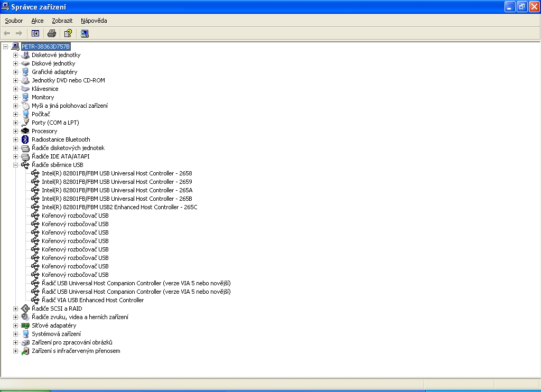This screenshot has width=541, height=392.
Task: Click the Forward arrow toolbar icon
Action: coord(19,33)
